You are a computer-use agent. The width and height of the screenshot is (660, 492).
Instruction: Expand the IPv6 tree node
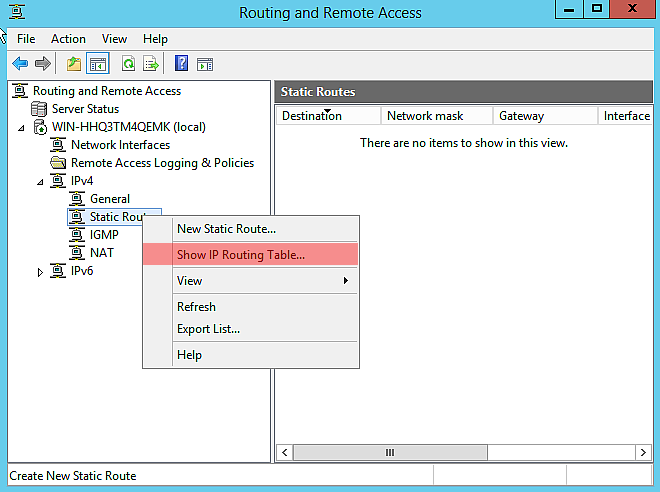point(40,272)
